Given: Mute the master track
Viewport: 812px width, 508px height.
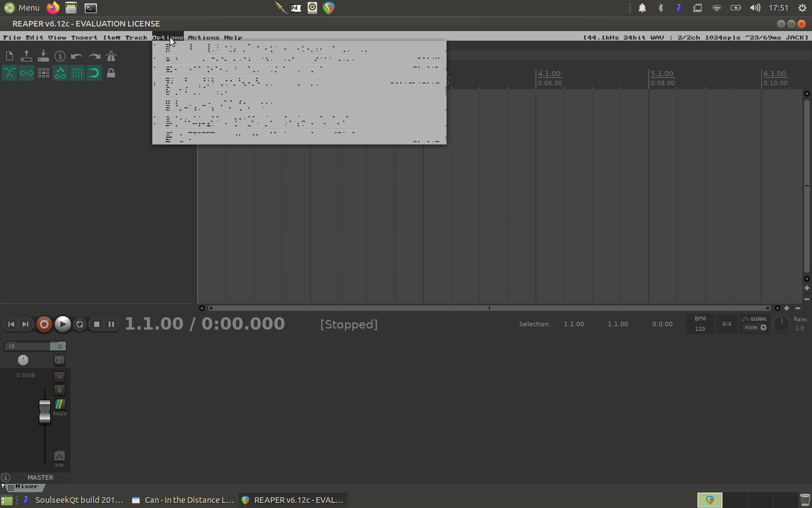Looking at the screenshot, I should [x=59, y=377].
